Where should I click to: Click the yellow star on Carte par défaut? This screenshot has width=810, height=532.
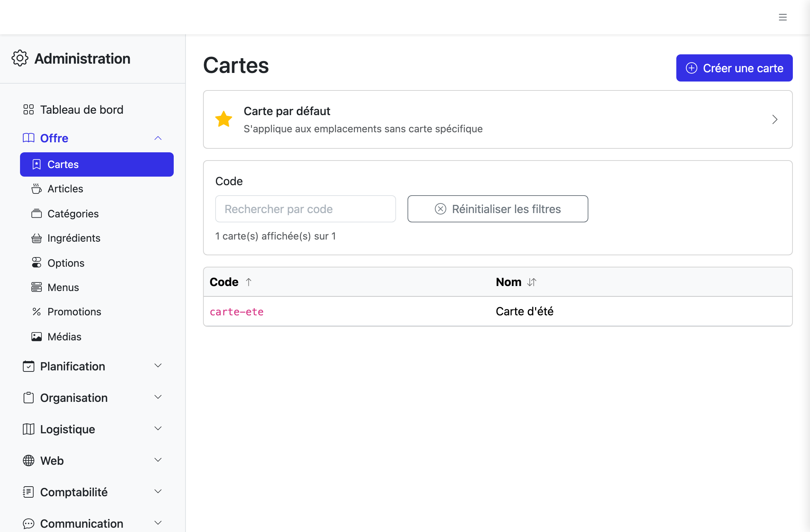(224, 119)
